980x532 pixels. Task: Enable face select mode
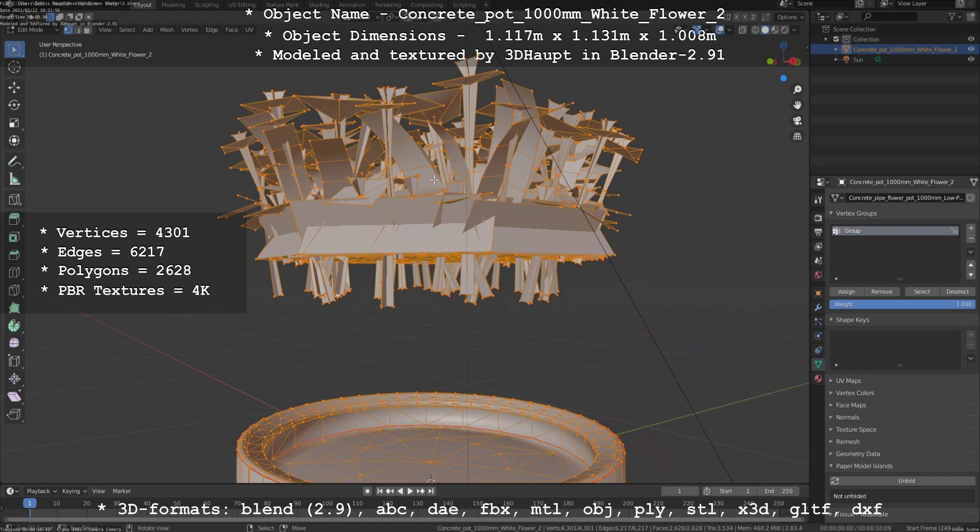click(87, 30)
